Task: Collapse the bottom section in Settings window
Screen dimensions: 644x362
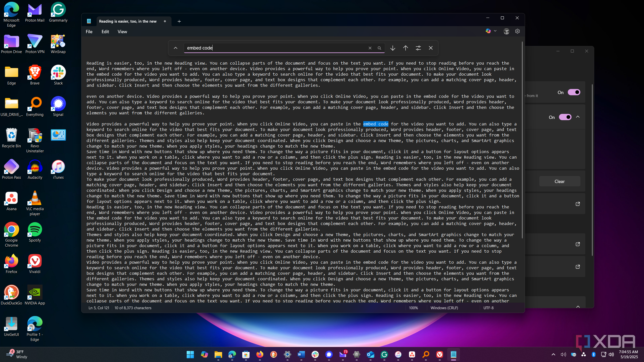Action: point(578,306)
